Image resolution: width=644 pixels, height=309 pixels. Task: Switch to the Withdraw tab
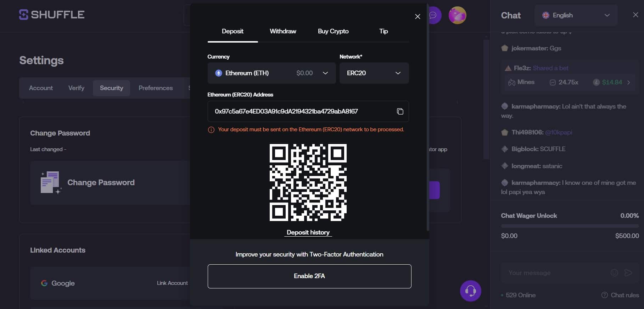click(282, 31)
